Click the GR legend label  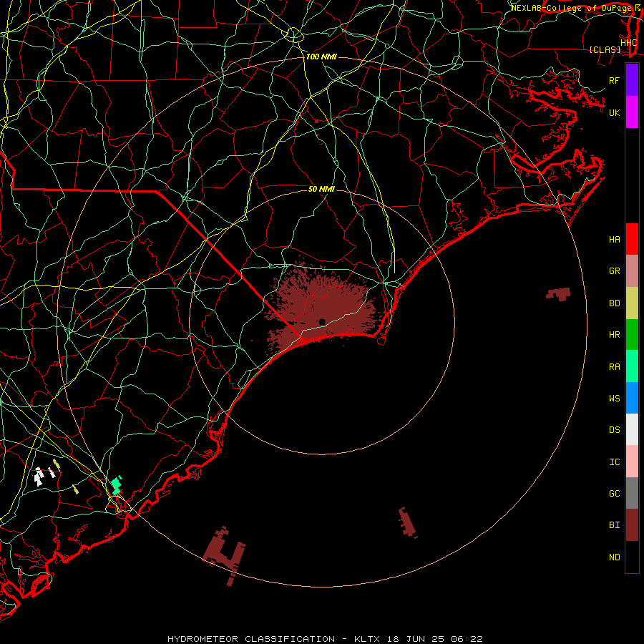614,271
